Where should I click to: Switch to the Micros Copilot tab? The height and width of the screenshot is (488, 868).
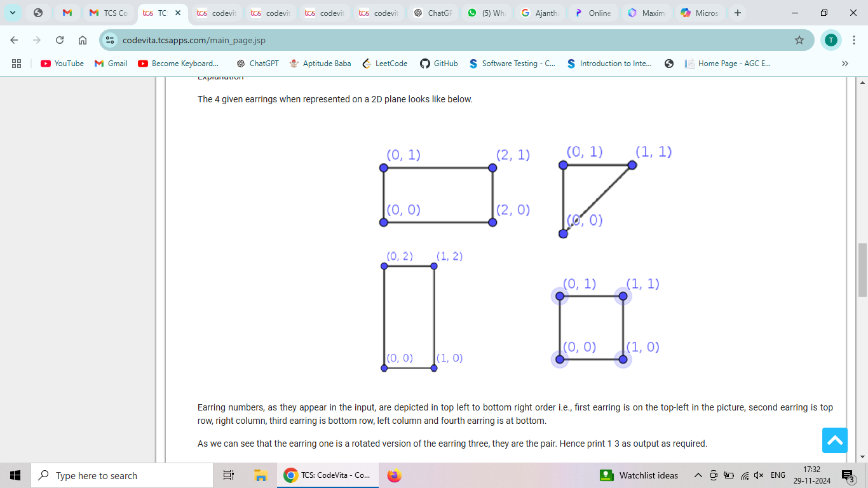pyautogui.click(x=700, y=13)
